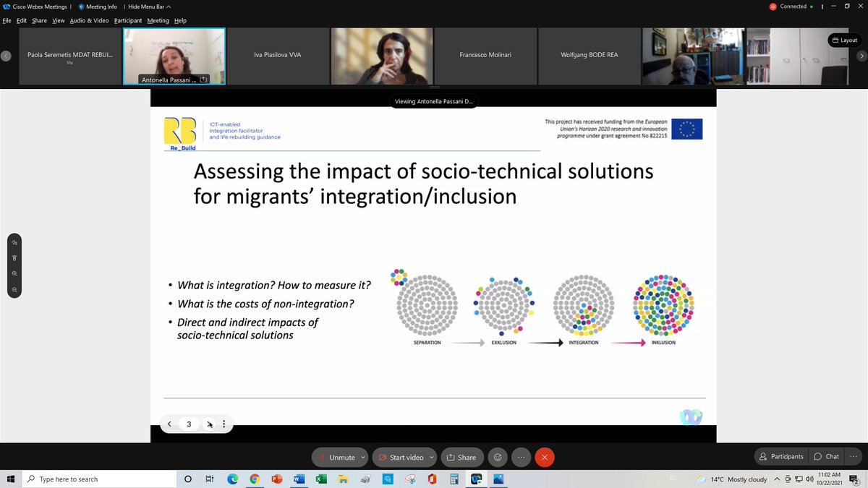This screenshot has width=868, height=488.
Task: Zoom in on the shared presentation
Action: click(x=14, y=273)
